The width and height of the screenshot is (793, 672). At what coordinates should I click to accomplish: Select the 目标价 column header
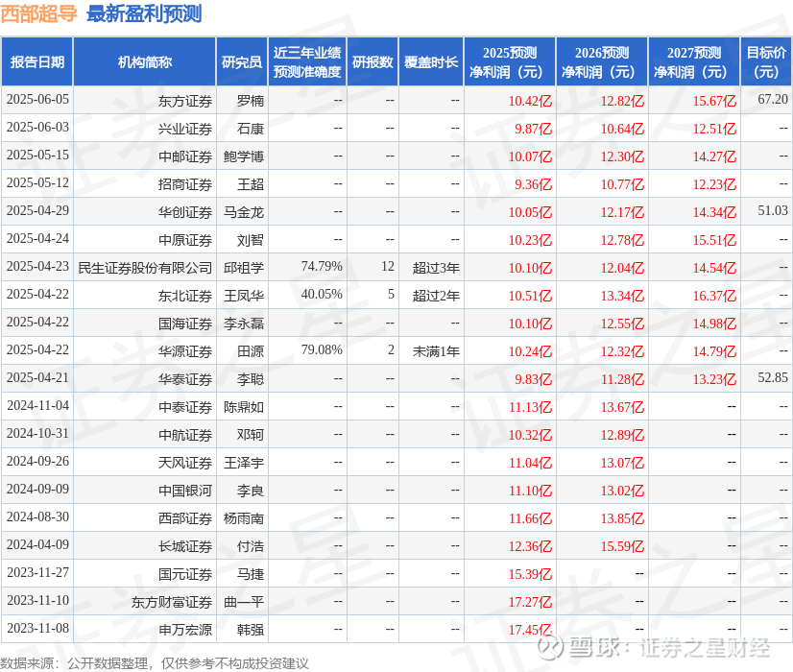point(766,61)
